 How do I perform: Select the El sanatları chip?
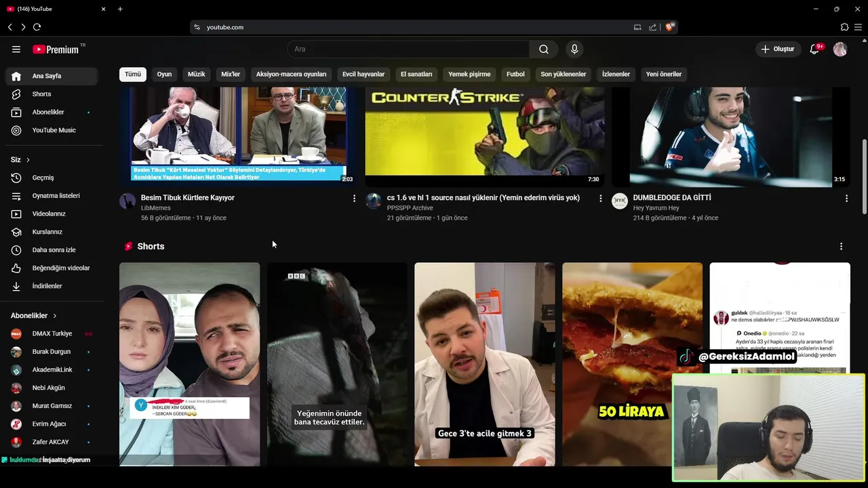click(x=416, y=74)
